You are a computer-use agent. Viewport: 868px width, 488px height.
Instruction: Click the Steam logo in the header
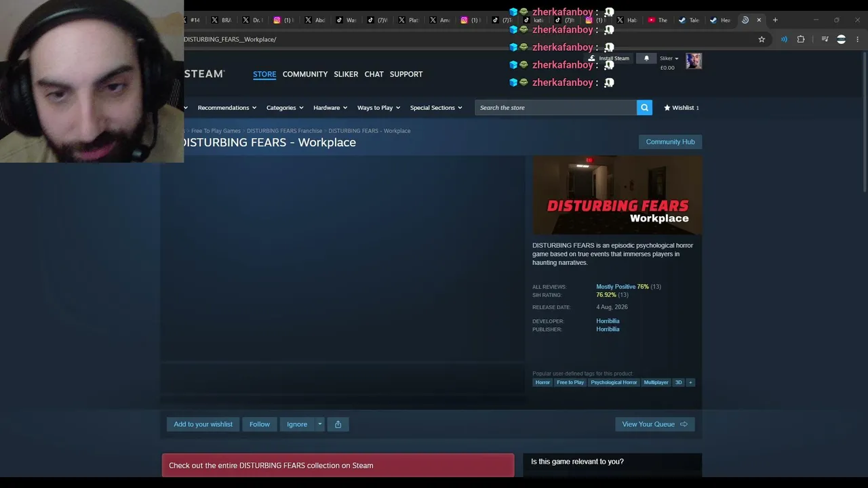coord(204,74)
